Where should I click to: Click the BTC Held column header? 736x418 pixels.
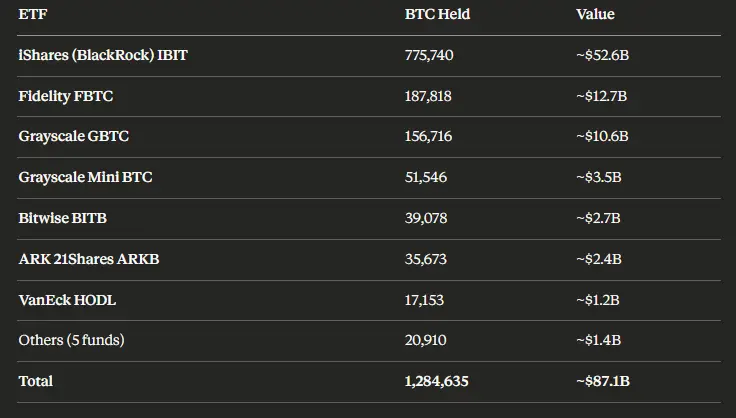437,15
